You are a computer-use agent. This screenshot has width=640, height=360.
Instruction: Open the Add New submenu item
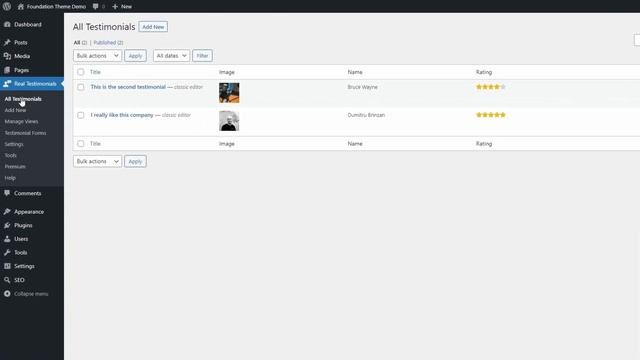(x=15, y=110)
